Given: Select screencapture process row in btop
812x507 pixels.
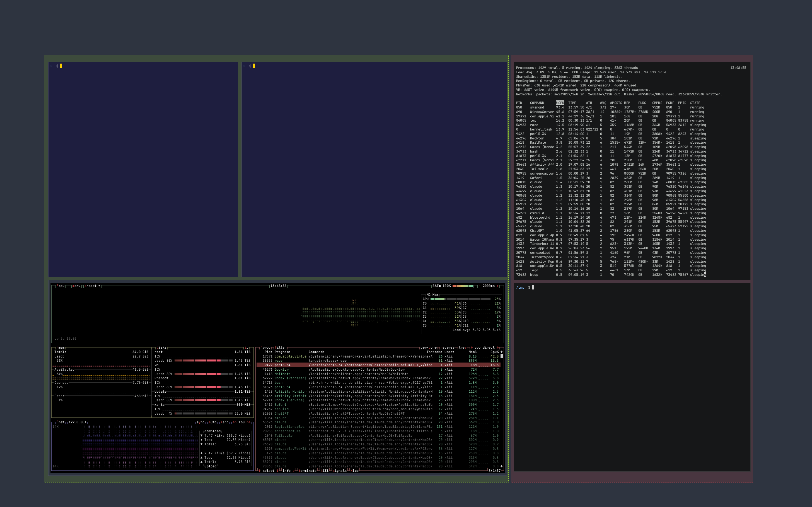Looking at the screenshot, I should click(378, 431).
